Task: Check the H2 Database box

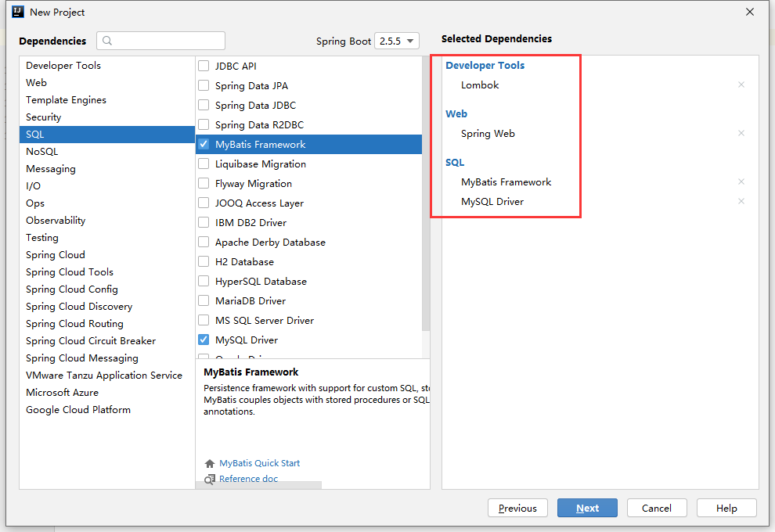Action: click(x=204, y=261)
